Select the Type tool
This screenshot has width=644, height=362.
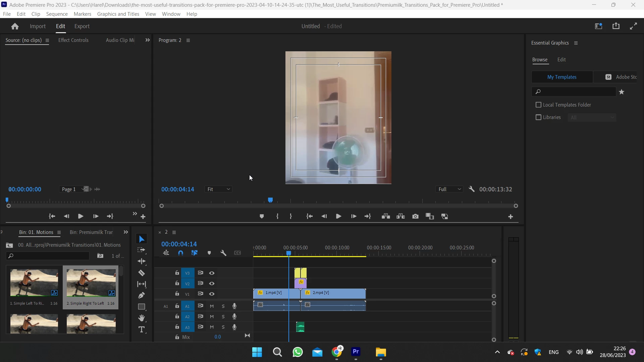click(142, 329)
